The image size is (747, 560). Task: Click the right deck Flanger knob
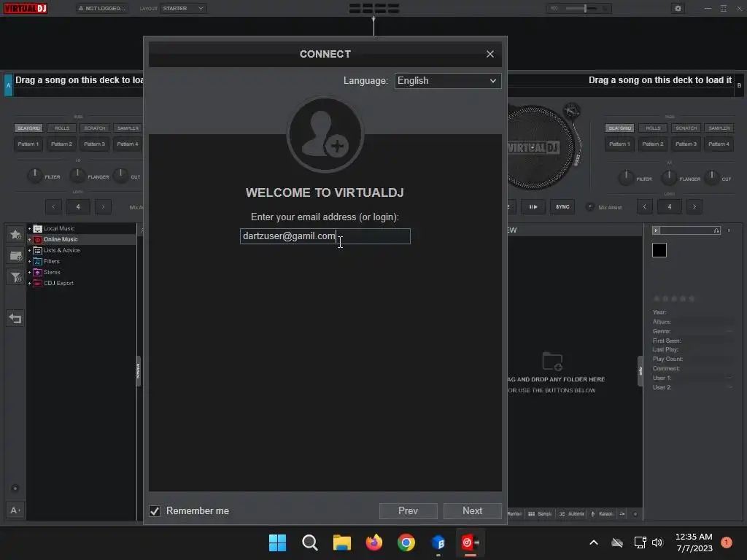tap(669, 178)
